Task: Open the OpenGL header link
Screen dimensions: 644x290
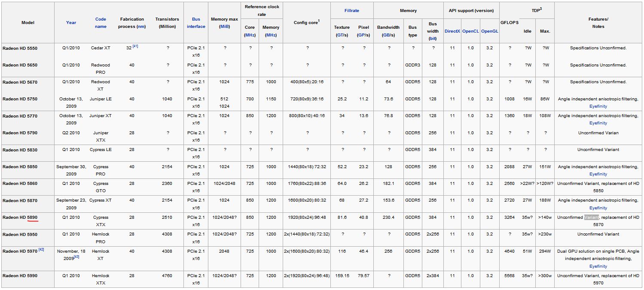Action: [x=489, y=31]
